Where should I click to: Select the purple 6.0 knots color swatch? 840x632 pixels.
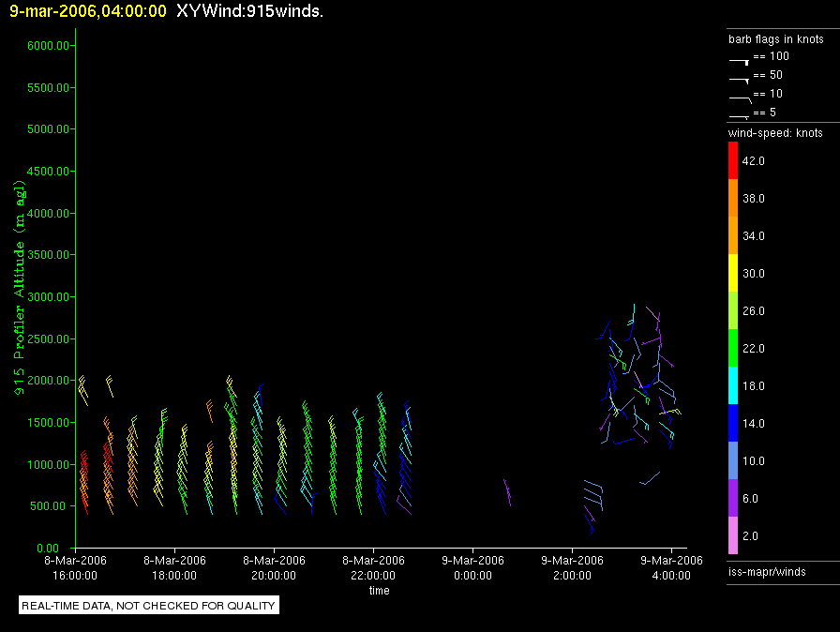click(x=733, y=498)
